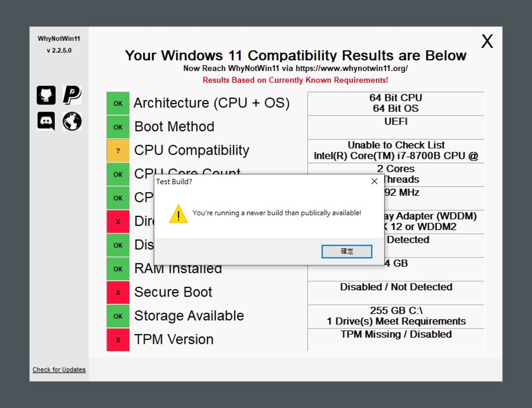Click the 'RAM Installed' label
The height and width of the screenshot is (408, 532).
click(178, 269)
